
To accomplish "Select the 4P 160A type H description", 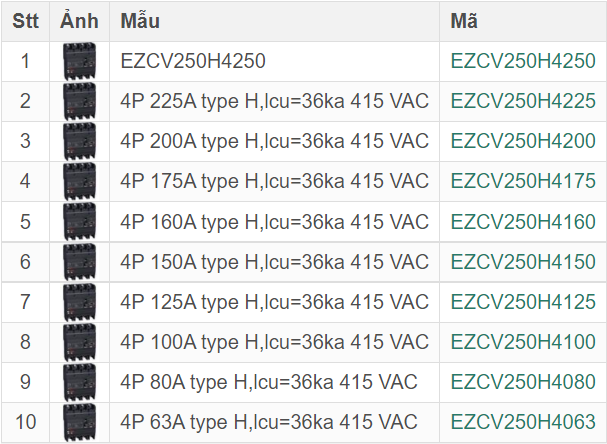I will (274, 222).
